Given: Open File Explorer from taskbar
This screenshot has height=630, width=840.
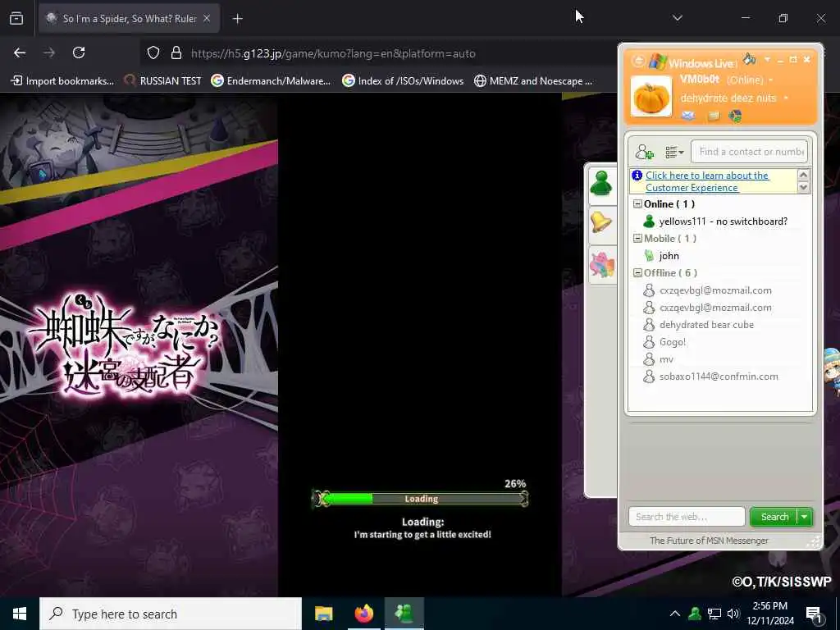Looking at the screenshot, I should (x=323, y=614).
